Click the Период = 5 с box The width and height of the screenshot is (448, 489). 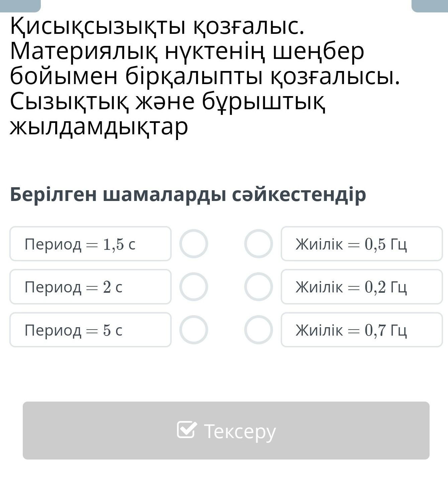[90, 330]
